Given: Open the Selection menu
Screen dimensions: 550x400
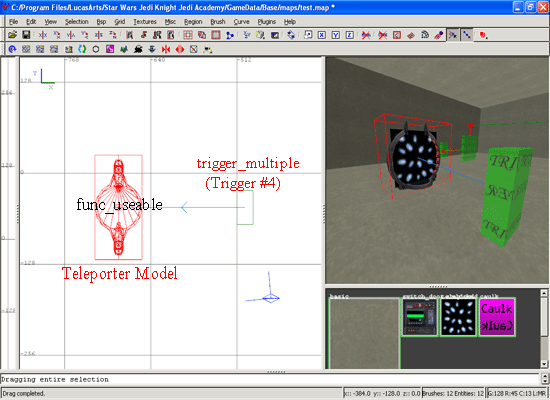Looking at the screenshot, I should 76,22.
